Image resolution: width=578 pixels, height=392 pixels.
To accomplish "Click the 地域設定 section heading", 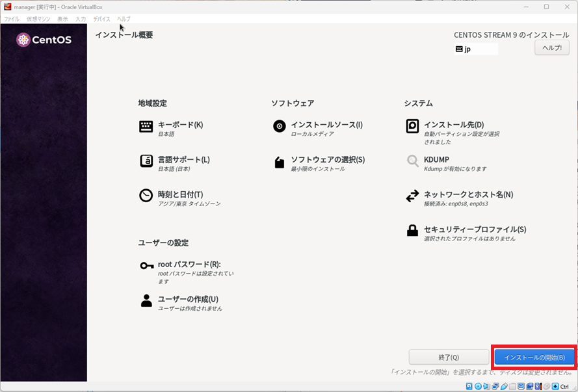I will [153, 103].
